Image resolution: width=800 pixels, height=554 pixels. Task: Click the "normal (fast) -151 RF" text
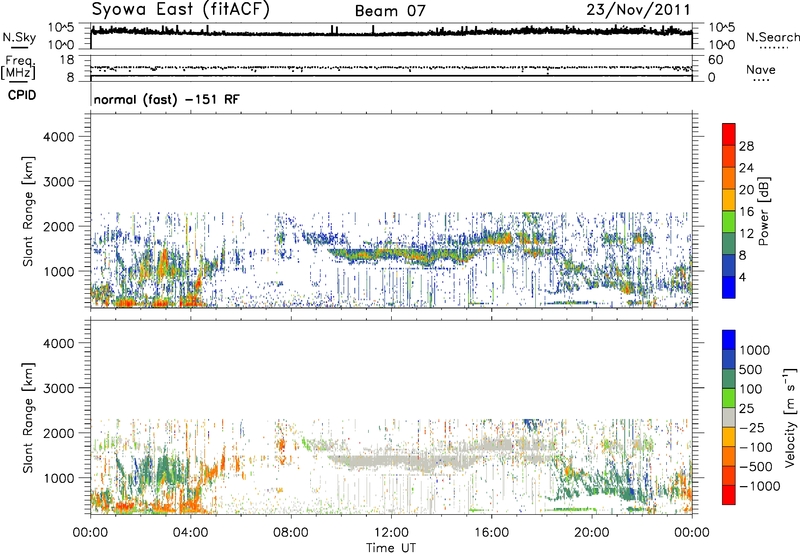166,99
